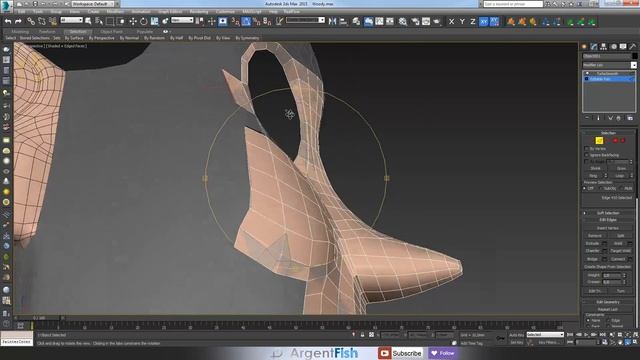Restrict to Z axis constraint
This screenshot has height=360, width=640.
point(473,21)
